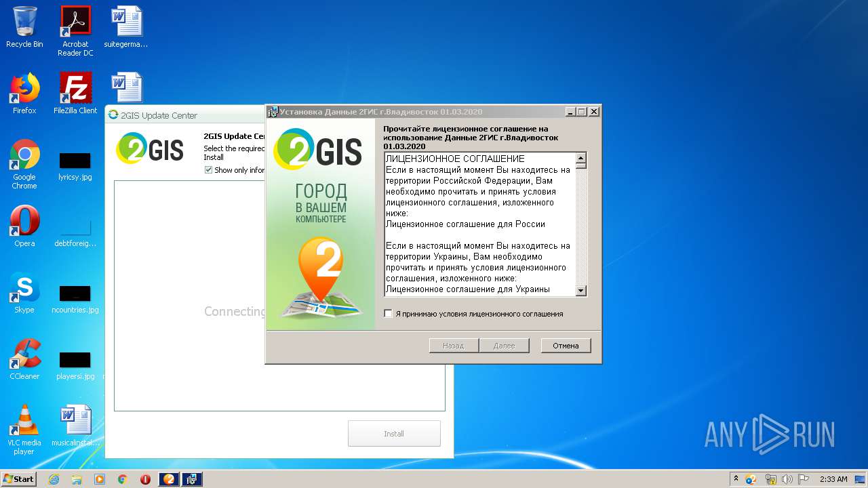Image resolution: width=868 pixels, height=488 pixels.
Task: Open the network tray icon
Action: coord(770,479)
